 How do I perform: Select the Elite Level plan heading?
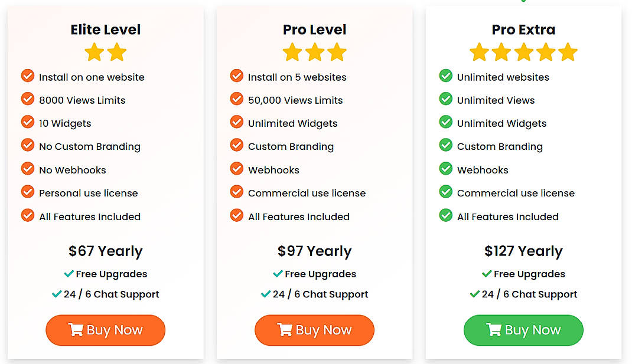coord(105,29)
